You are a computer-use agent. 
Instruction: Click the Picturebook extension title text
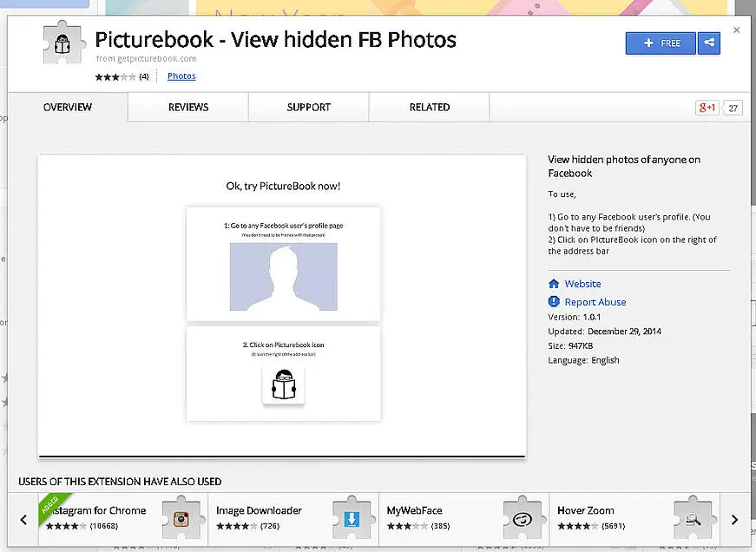click(x=275, y=40)
